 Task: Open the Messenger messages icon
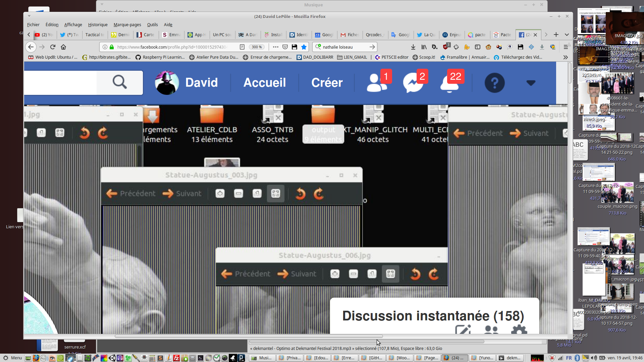[413, 83]
